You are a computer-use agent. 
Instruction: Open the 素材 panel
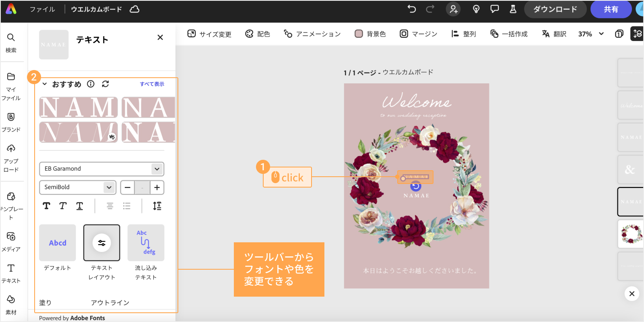click(x=11, y=305)
